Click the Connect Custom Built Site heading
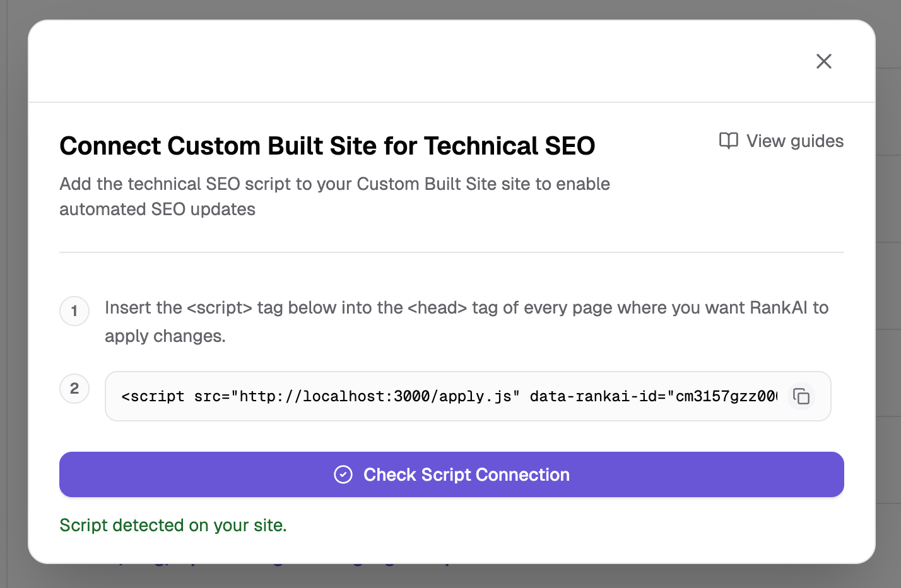The image size is (901, 588). 327,146
